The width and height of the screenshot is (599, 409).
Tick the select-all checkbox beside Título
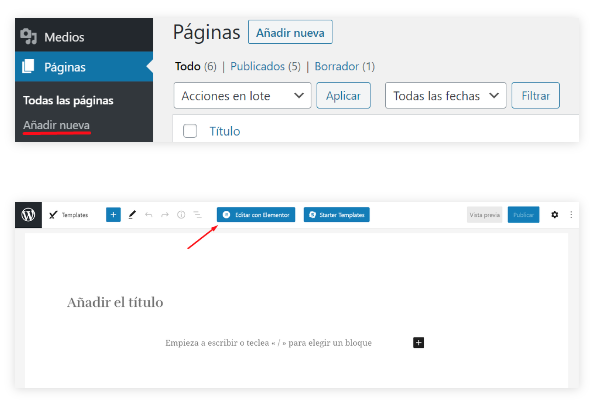[190, 131]
